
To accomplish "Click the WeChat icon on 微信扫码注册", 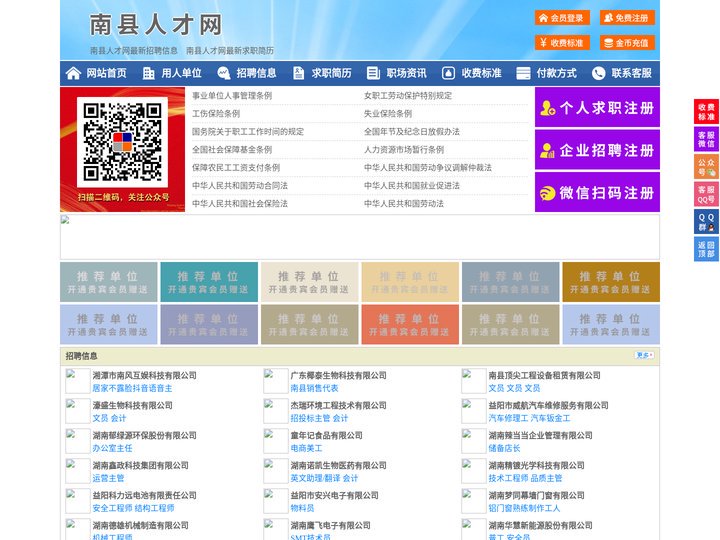I will pos(547,193).
